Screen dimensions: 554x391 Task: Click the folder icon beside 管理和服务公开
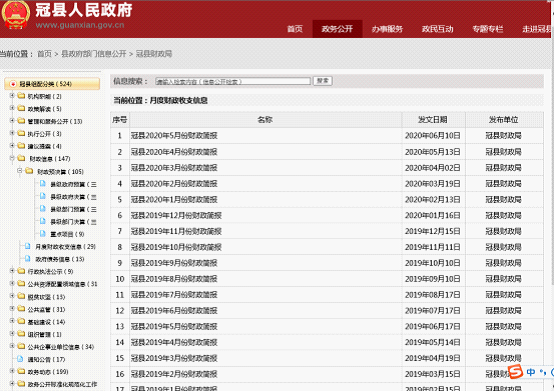(x=21, y=121)
